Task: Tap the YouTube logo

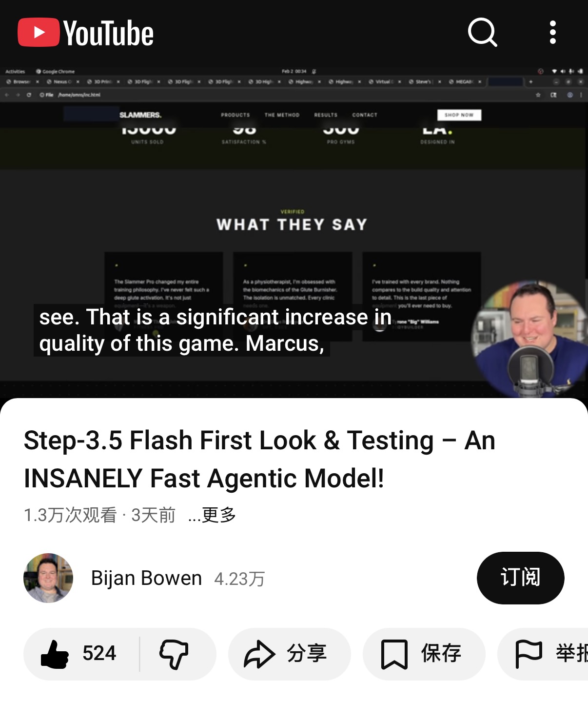Action: (86, 33)
